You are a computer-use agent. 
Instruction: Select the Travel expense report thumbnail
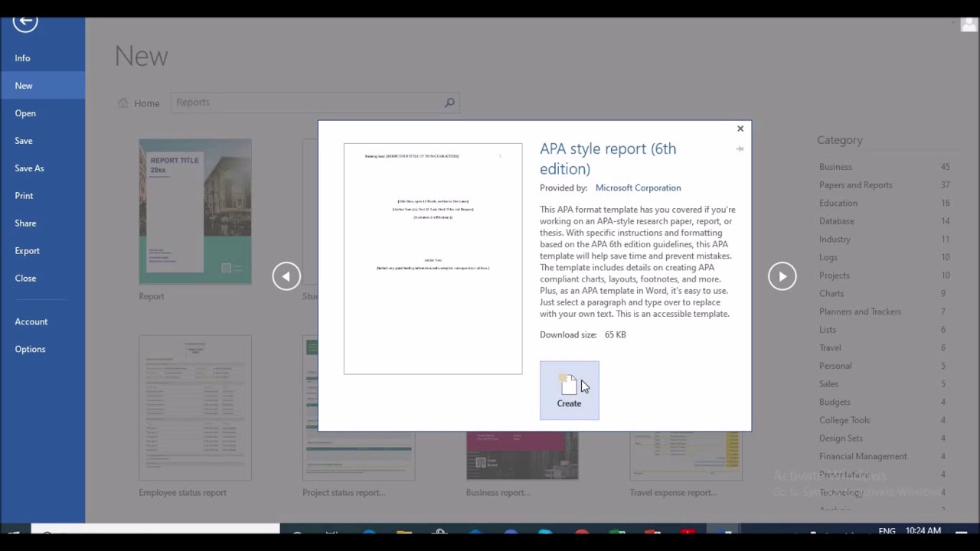(686, 456)
